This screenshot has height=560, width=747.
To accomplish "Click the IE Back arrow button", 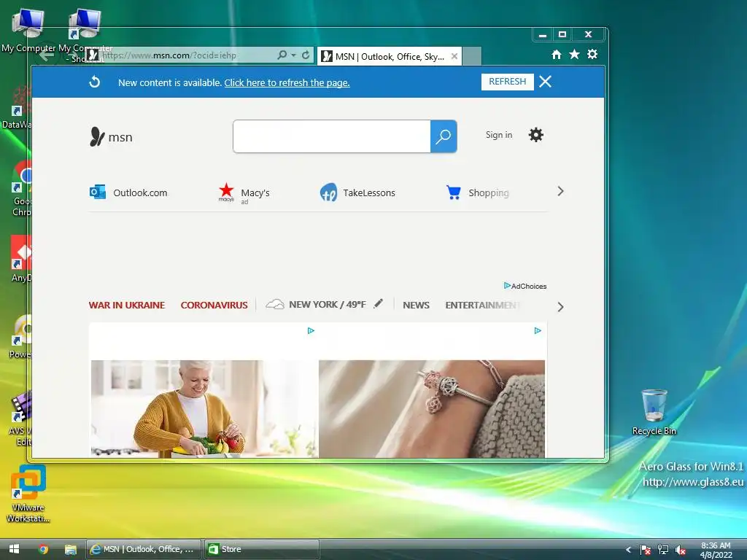I will (x=46, y=55).
